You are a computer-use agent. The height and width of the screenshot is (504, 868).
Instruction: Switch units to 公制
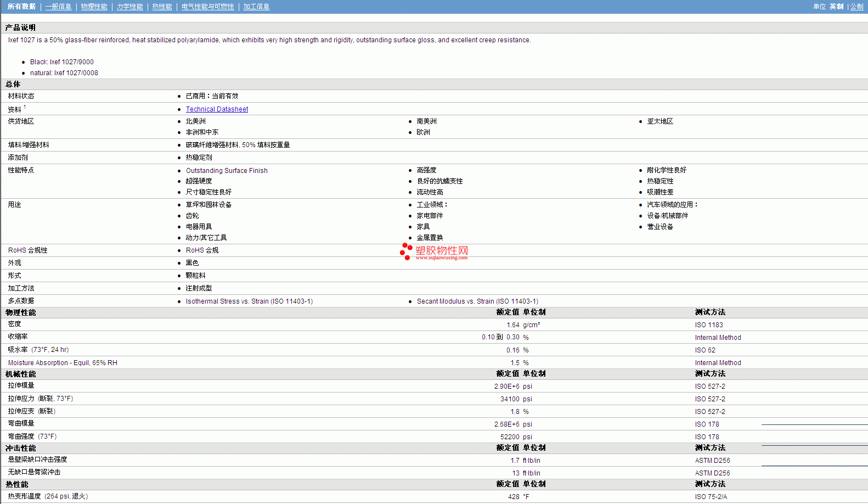point(856,7)
